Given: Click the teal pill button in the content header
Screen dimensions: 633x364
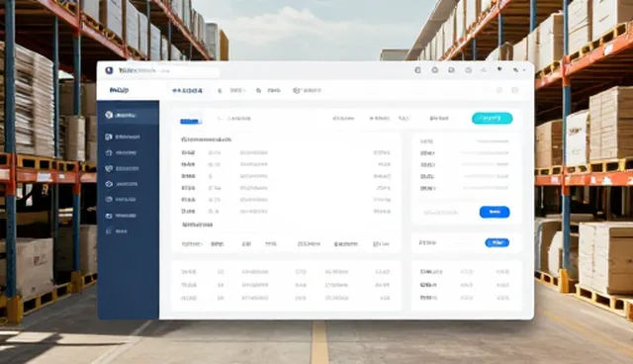Looking at the screenshot, I should pos(493,119).
